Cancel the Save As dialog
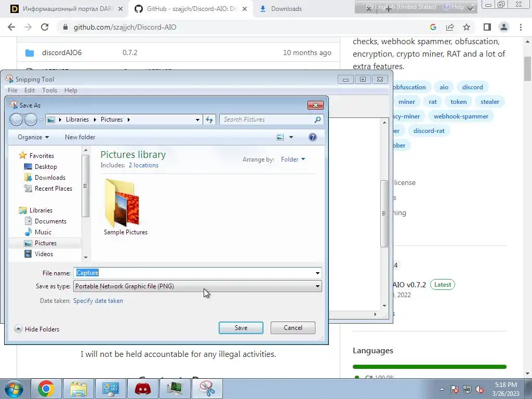The height and width of the screenshot is (399, 532). [x=293, y=328]
